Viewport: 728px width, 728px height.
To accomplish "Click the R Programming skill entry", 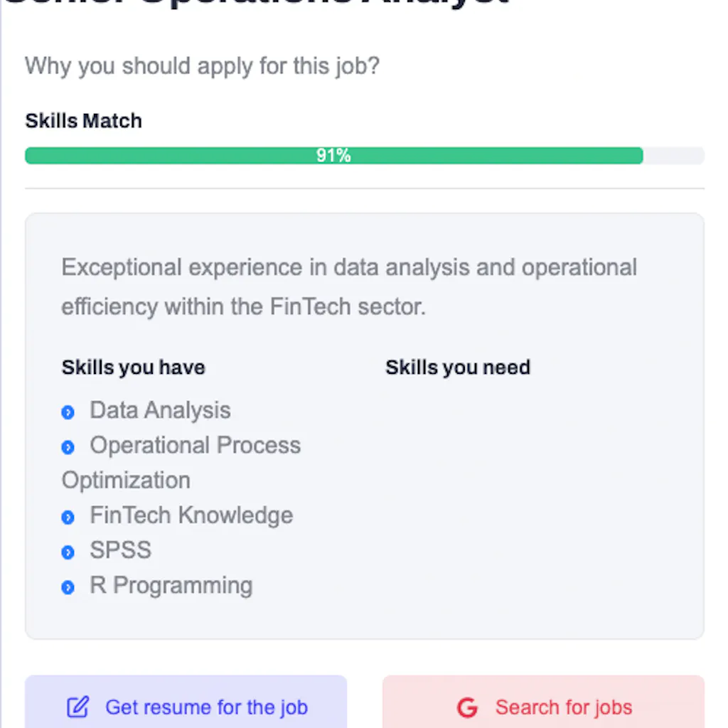I will tap(171, 585).
